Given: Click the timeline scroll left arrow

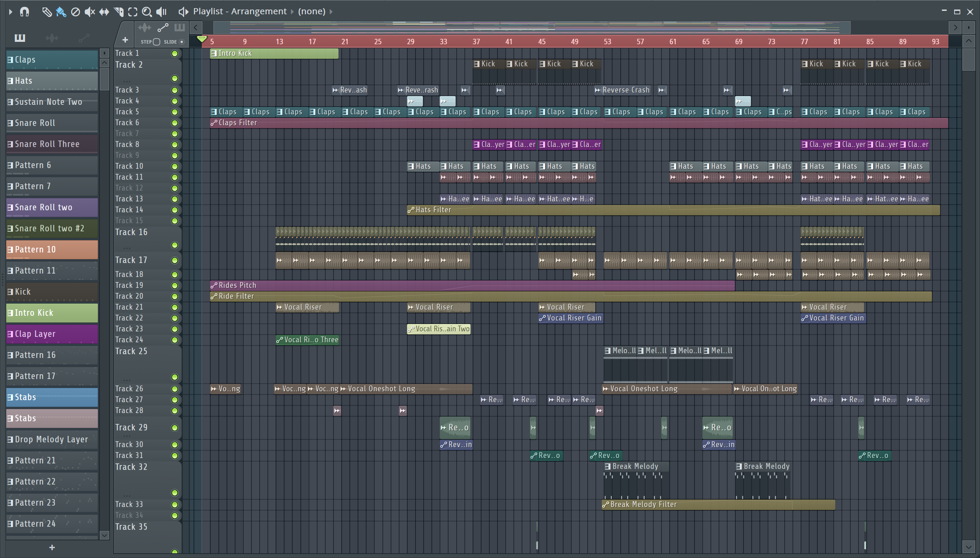Looking at the screenshot, I should pyautogui.click(x=196, y=28).
